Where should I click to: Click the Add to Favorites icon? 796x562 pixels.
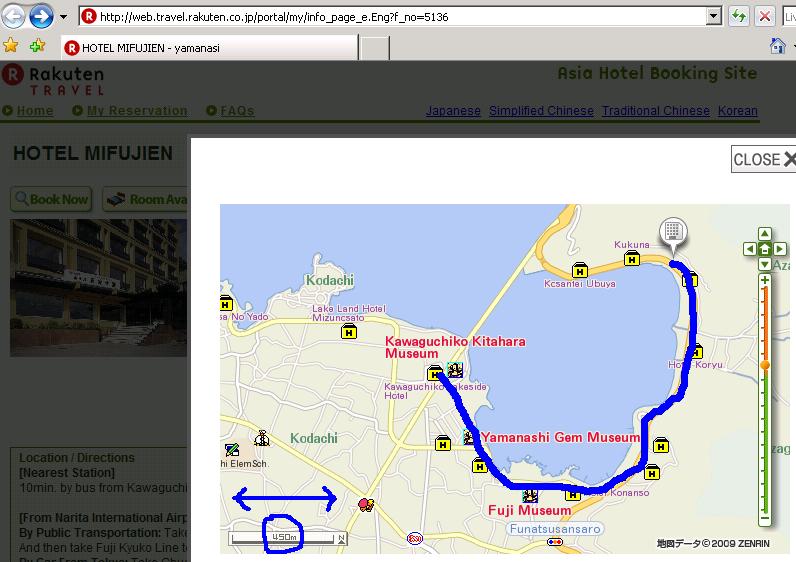coord(37,46)
